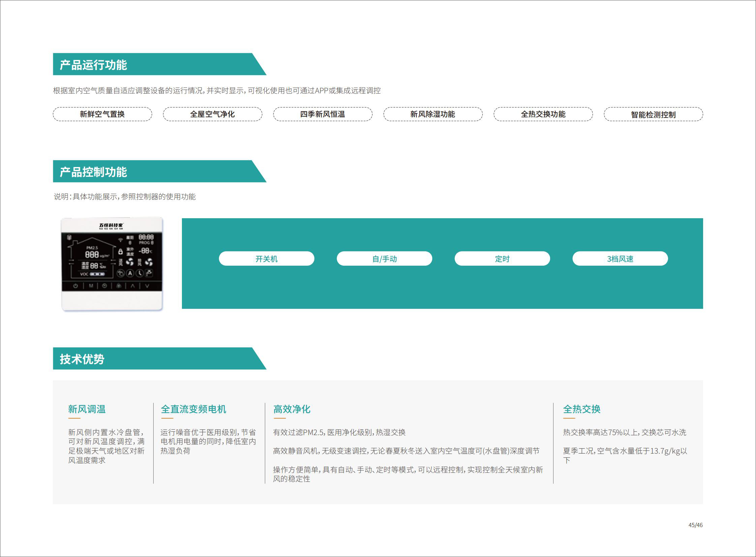Click the lock icon on the controller display
This screenshot has height=557, width=756.
121,252
